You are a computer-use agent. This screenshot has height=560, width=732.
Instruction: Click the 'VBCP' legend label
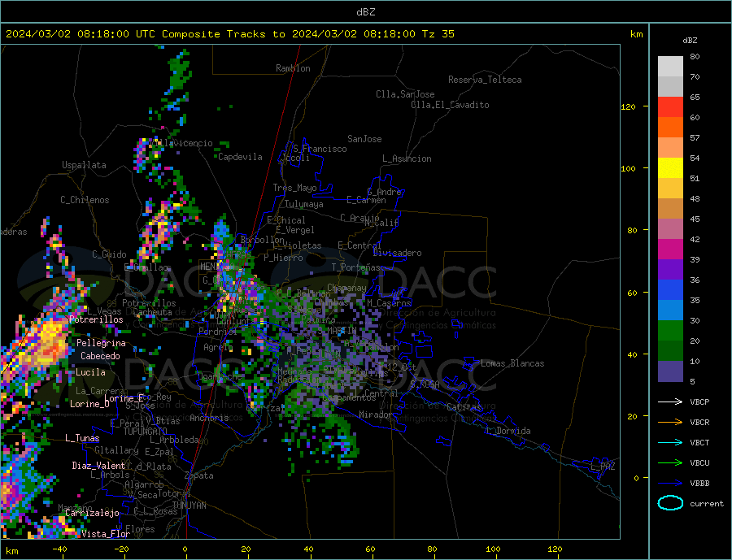pos(699,402)
